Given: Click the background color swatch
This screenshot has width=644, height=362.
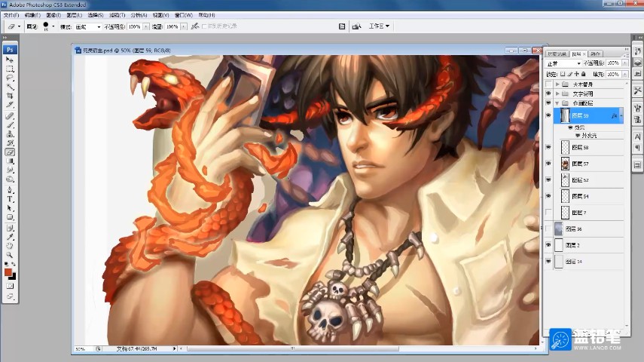Looking at the screenshot, I should point(14,277).
